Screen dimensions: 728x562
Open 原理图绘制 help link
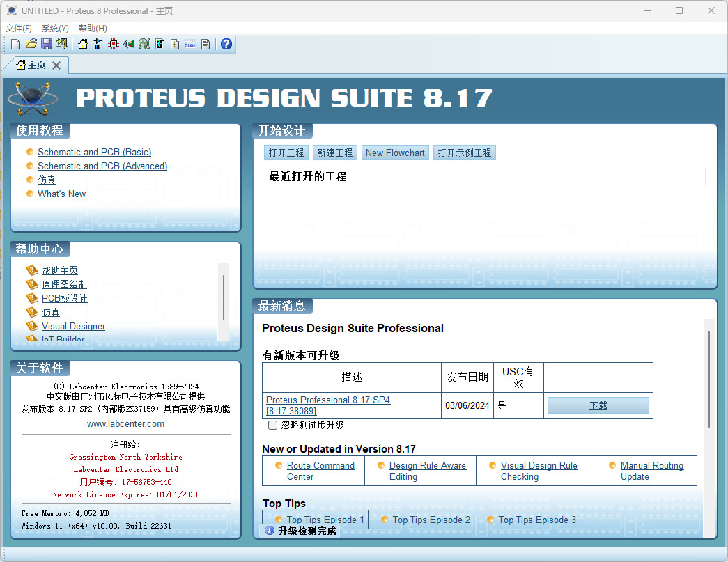tap(65, 284)
